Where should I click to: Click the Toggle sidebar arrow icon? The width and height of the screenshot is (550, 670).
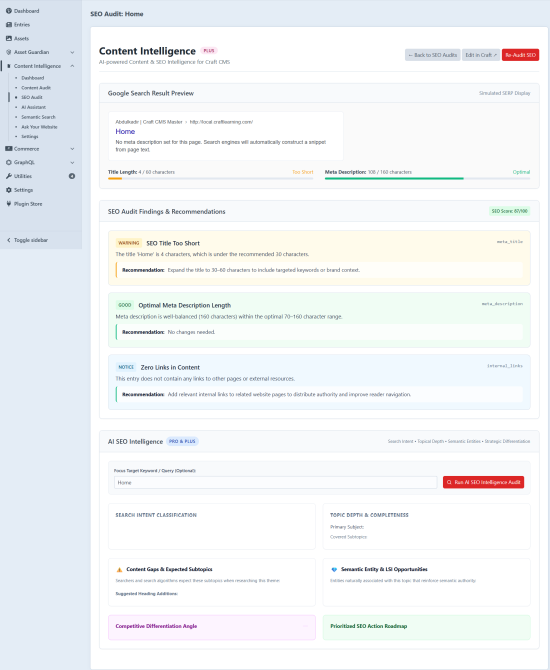9,240
